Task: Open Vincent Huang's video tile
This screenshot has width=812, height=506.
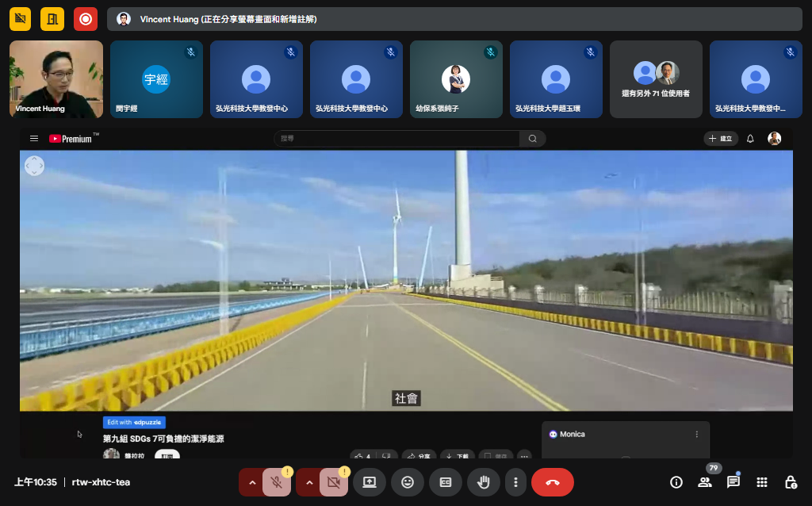Action: pos(56,79)
